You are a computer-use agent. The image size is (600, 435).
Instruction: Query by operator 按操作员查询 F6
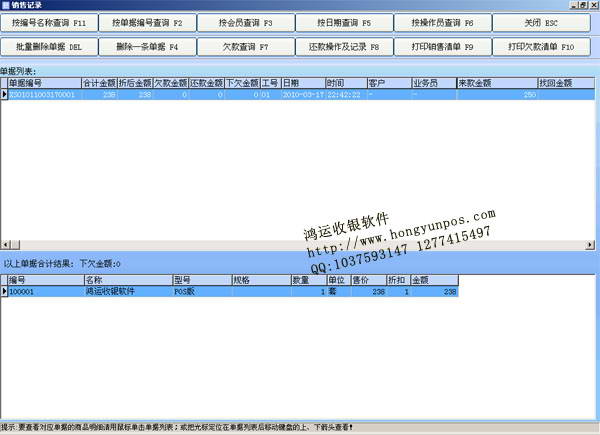point(443,23)
